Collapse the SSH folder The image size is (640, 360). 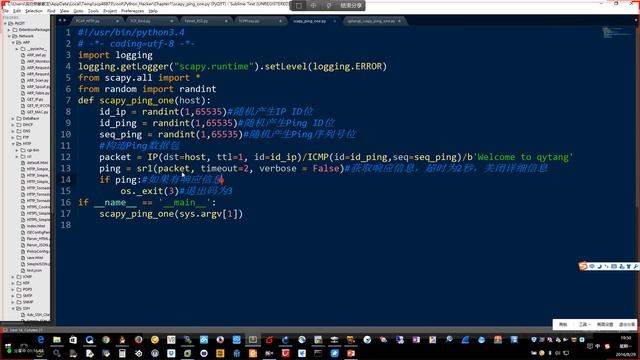coord(13,308)
